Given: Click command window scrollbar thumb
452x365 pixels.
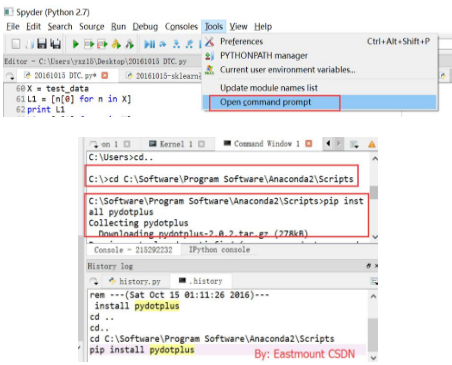Looking at the screenshot, I should [x=374, y=192].
